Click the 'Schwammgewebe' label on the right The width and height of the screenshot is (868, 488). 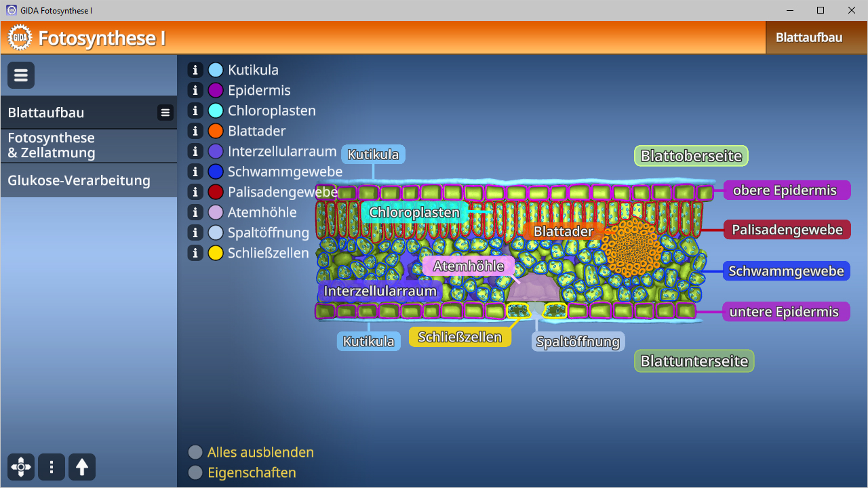(786, 270)
